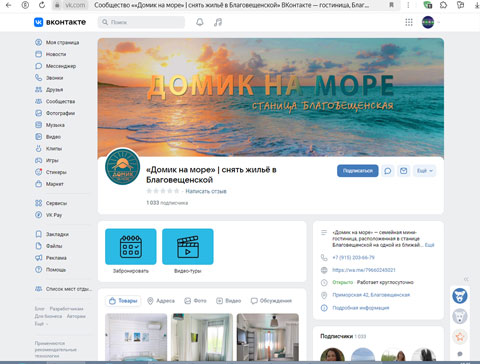480x364 pixels.
Task: Select the Видео tab
Action: click(x=229, y=301)
